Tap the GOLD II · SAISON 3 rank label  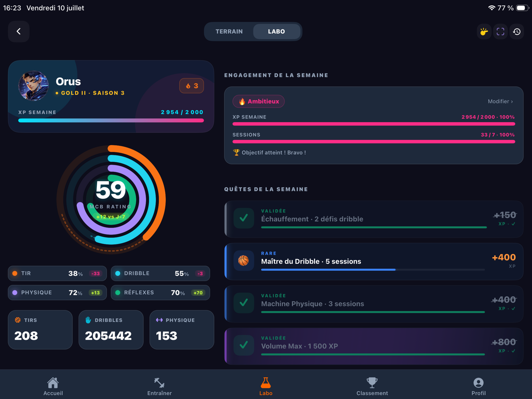(x=93, y=93)
